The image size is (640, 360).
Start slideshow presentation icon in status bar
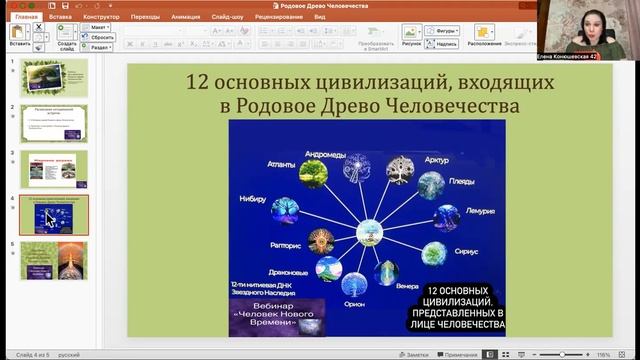tap(521, 355)
